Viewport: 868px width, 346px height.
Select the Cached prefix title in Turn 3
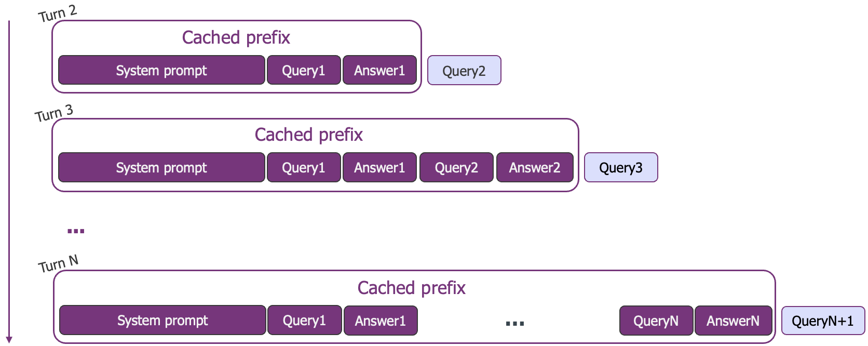click(x=308, y=135)
